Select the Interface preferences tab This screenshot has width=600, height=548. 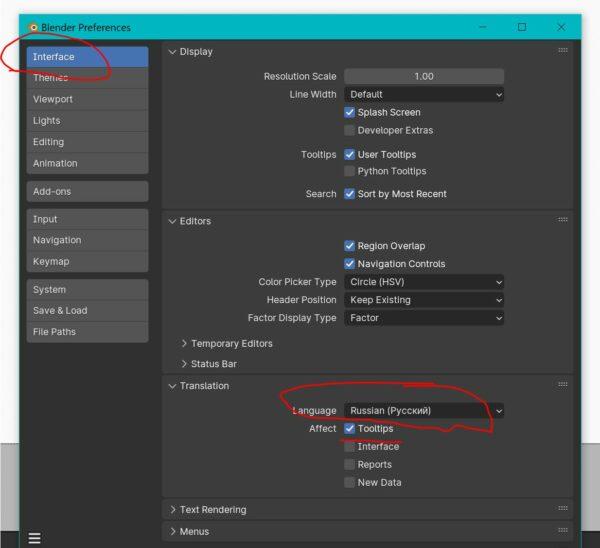pos(88,57)
